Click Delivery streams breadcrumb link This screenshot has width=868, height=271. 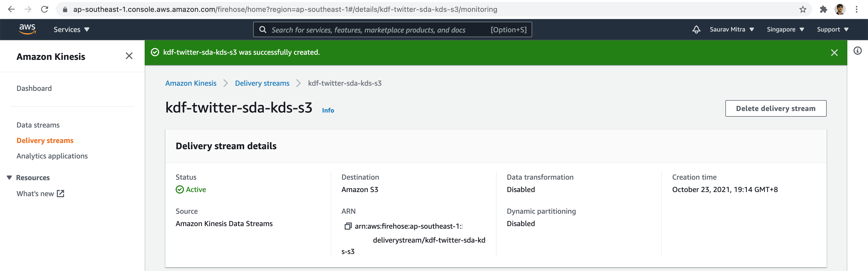coord(262,83)
